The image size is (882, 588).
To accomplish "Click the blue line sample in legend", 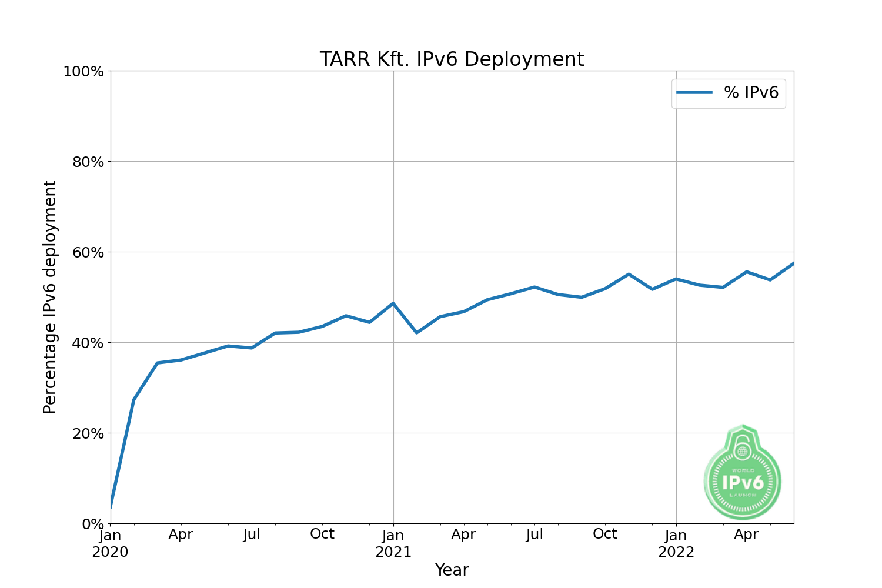I will tap(694, 93).
